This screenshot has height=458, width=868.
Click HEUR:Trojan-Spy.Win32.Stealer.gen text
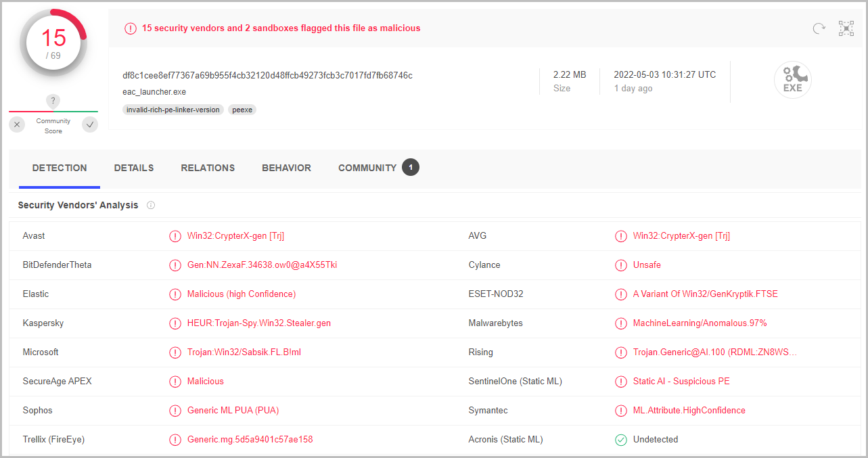point(259,323)
